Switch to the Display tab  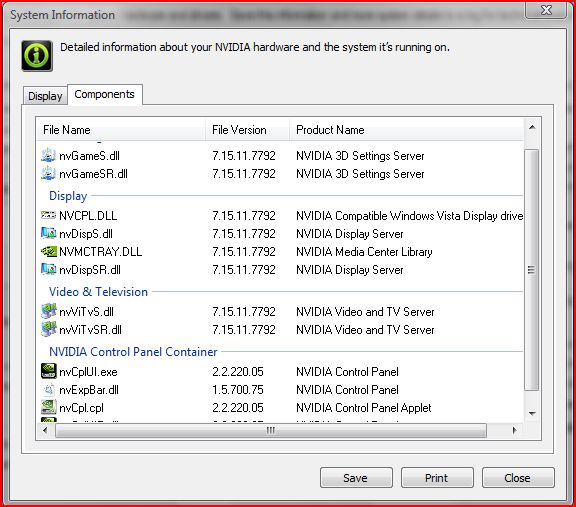(45, 96)
